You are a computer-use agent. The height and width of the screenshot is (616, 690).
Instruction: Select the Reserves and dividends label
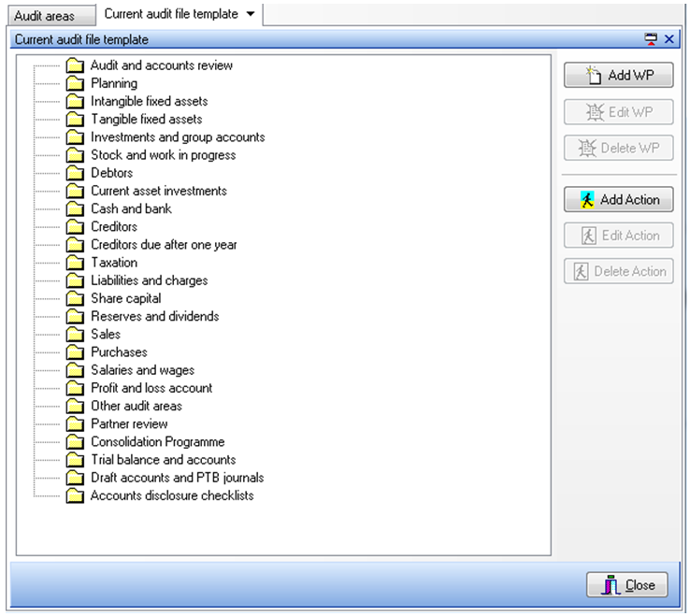(x=155, y=316)
